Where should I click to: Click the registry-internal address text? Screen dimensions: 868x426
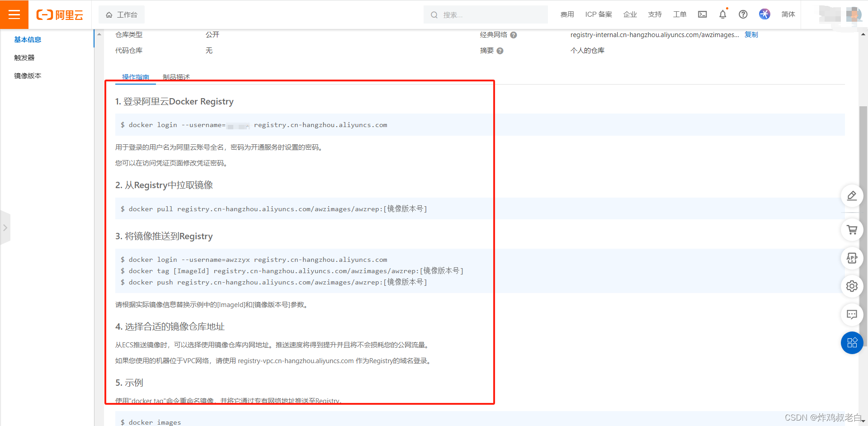(x=655, y=35)
